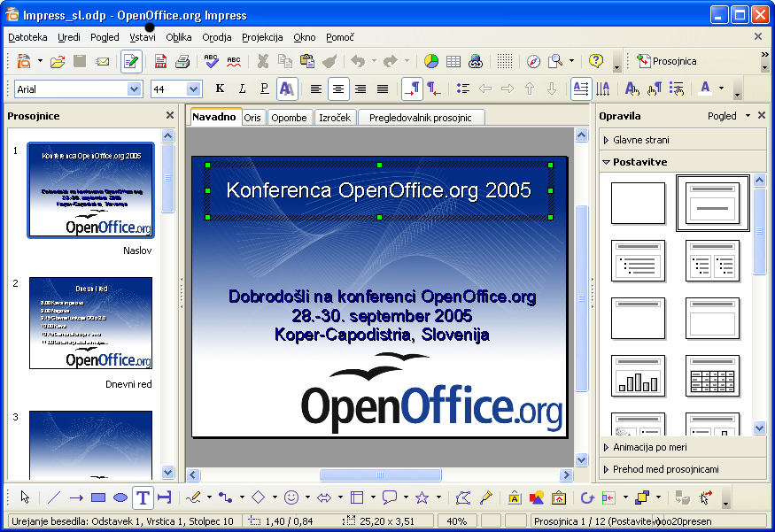Open the font color swatch button
775x532 pixels.
coord(706,89)
